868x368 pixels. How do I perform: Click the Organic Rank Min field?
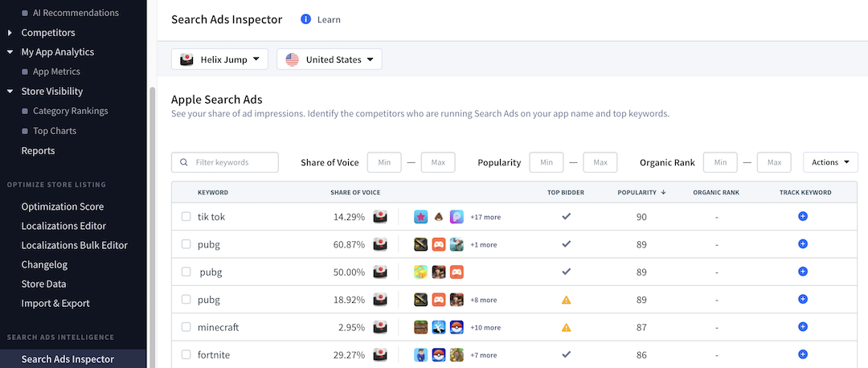pyautogui.click(x=720, y=162)
